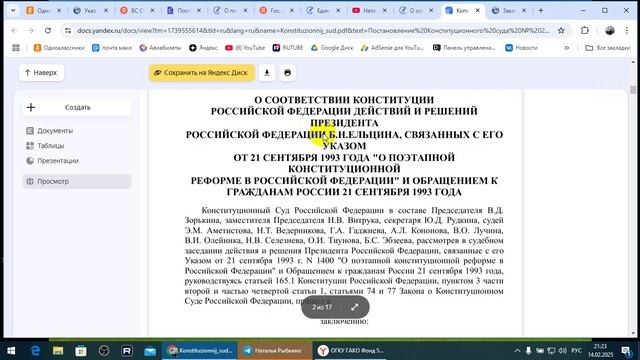The width and height of the screenshot is (640, 360).
Task: Click the page counter 2 из 17
Action: point(322,307)
